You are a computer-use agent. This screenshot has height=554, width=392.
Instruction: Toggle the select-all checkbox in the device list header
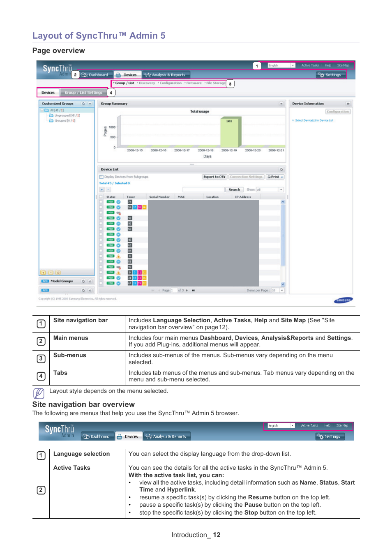101,197
